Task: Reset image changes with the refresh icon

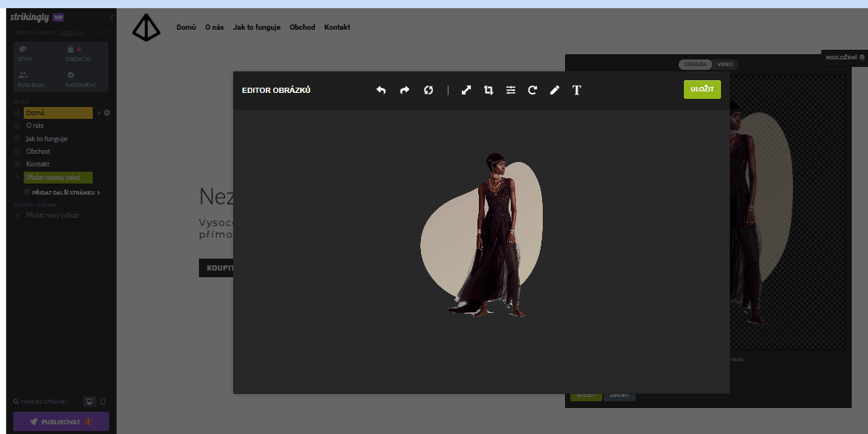Action: click(x=428, y=90)
